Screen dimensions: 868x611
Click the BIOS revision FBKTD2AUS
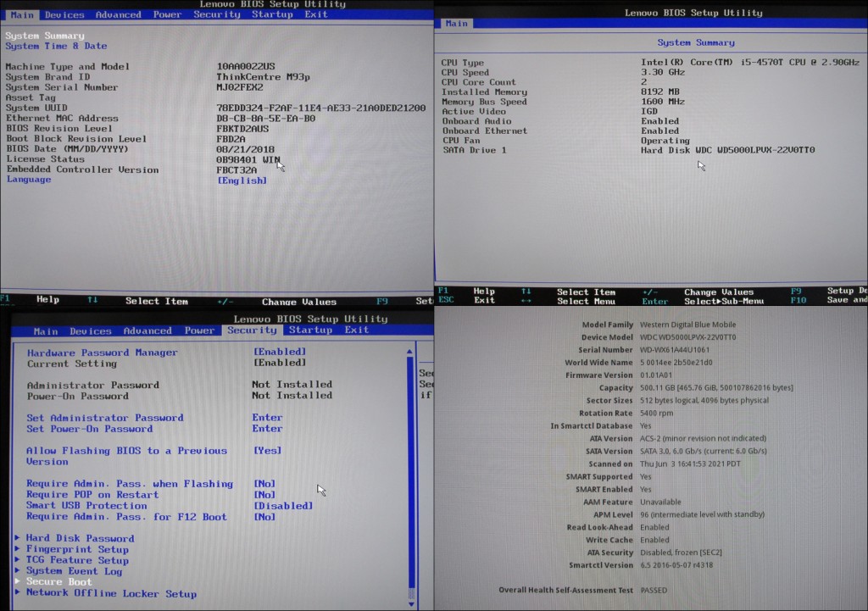pyautogui.click(x=242, y=129)
